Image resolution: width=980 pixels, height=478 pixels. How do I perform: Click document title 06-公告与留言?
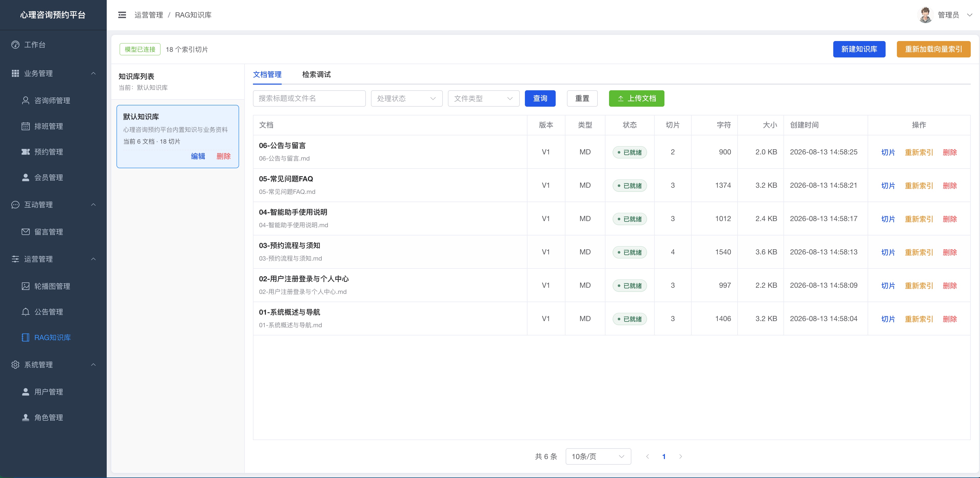click(x=282, y=145)
